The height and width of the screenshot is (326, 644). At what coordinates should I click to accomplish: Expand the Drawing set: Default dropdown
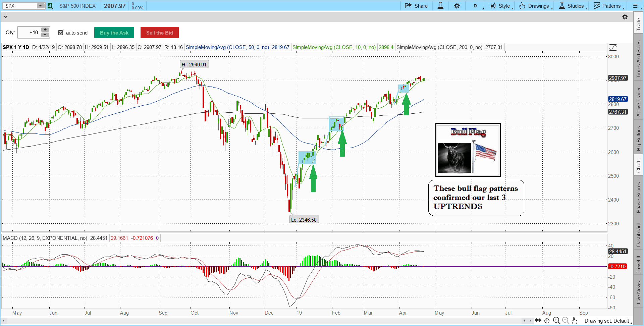608,321
